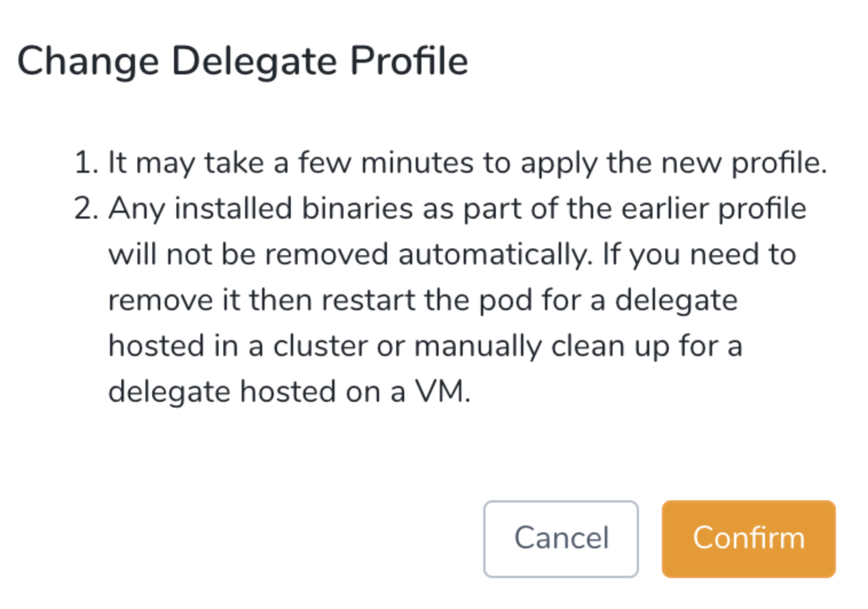Viewport: 868px width, 609px height.
Task: Click the word 'binaries' in the second item
Action: pos(357,209)
